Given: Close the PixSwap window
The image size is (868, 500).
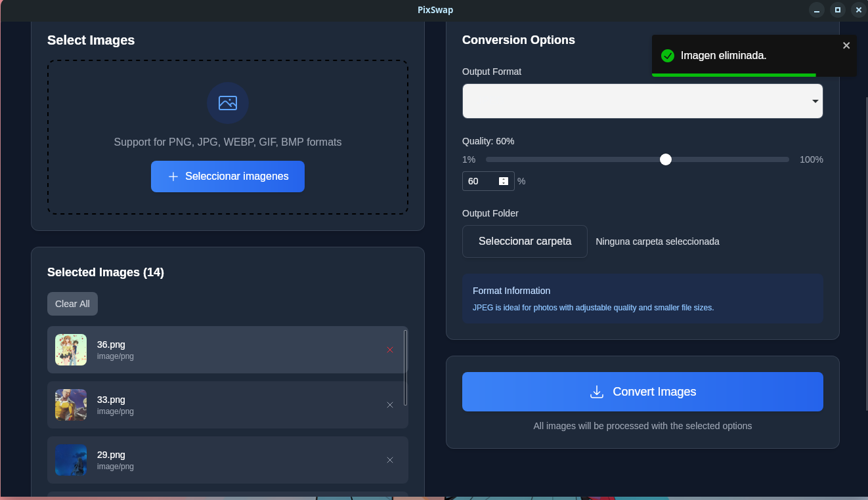Looking at the screenshot, I should (x=858, y=10).
